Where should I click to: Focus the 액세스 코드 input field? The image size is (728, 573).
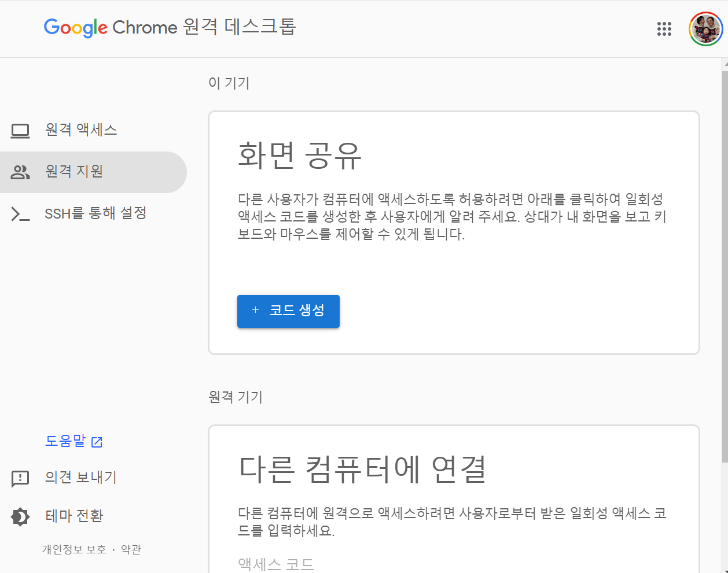point(454,564)
